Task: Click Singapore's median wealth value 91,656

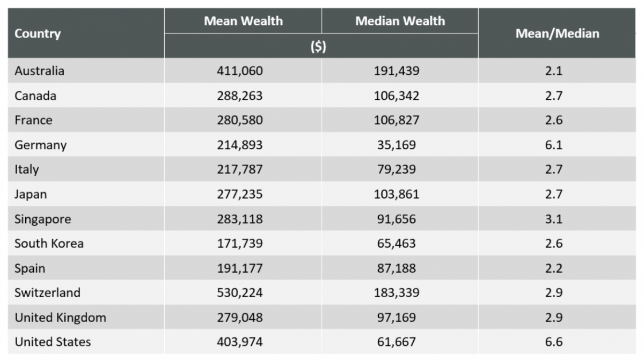Action: 397,219
